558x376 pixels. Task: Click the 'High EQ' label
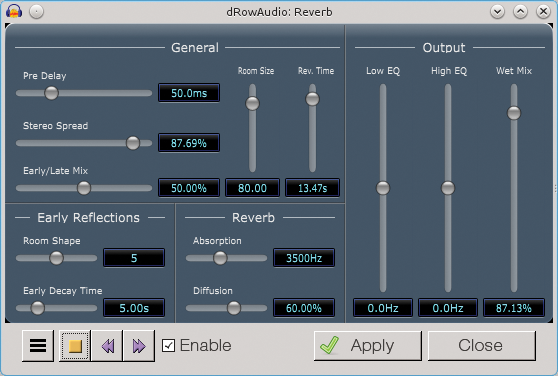coord(449,71)
